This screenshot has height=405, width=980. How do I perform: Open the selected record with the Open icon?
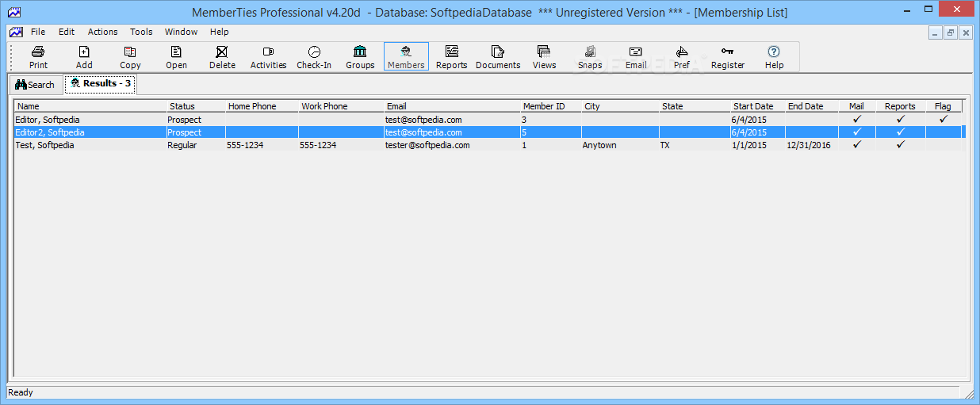click(x=176, y=57)
